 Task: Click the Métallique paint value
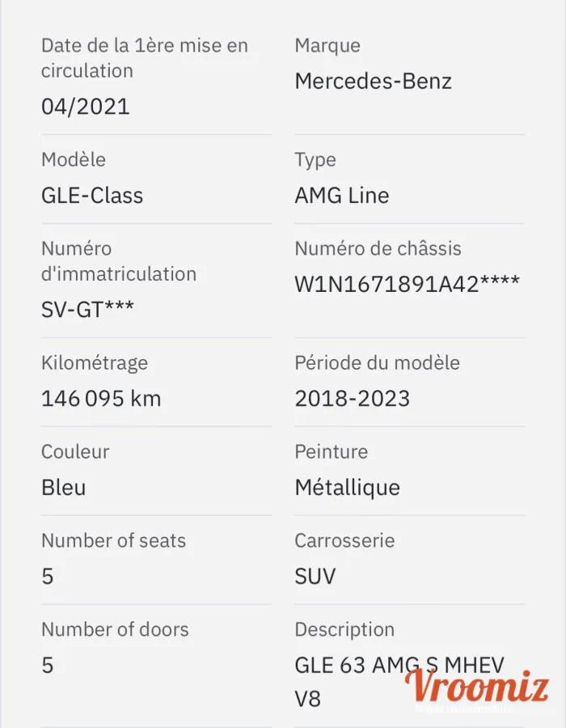347,488
